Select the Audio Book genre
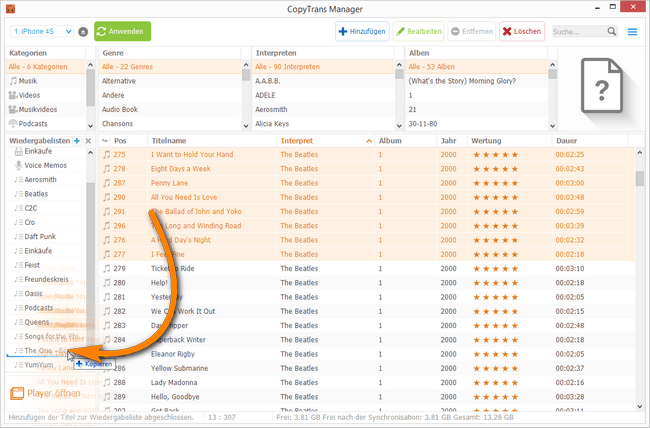 (x=170, y=109)
